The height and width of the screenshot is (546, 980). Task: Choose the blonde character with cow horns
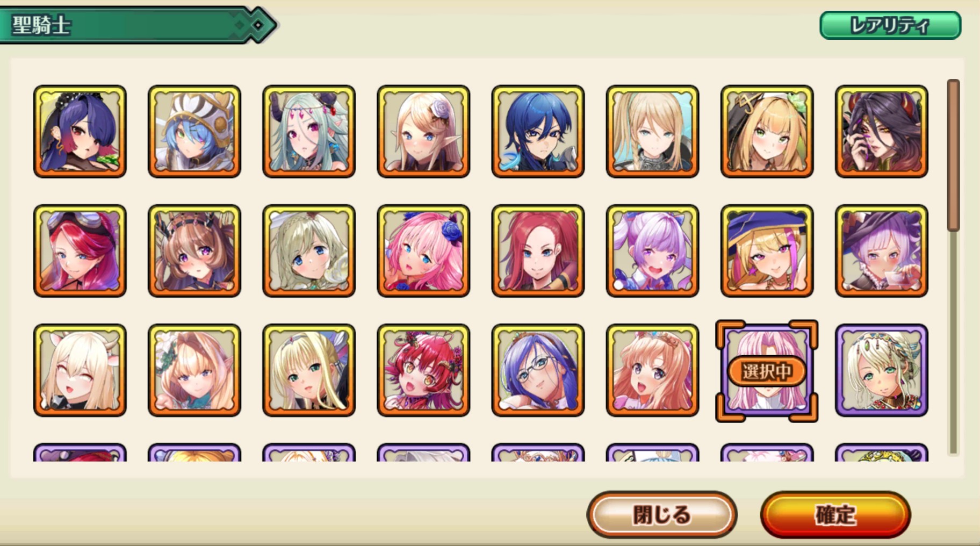point(80,370)
